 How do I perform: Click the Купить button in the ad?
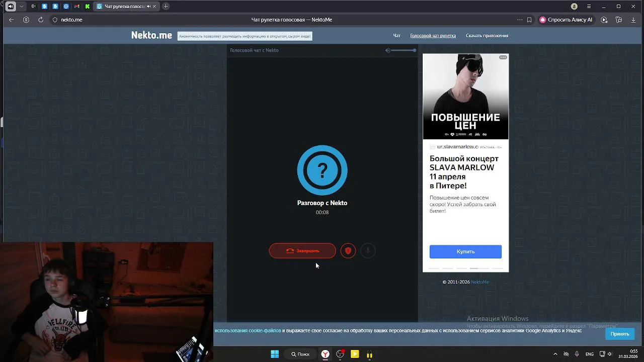[465, 251]
